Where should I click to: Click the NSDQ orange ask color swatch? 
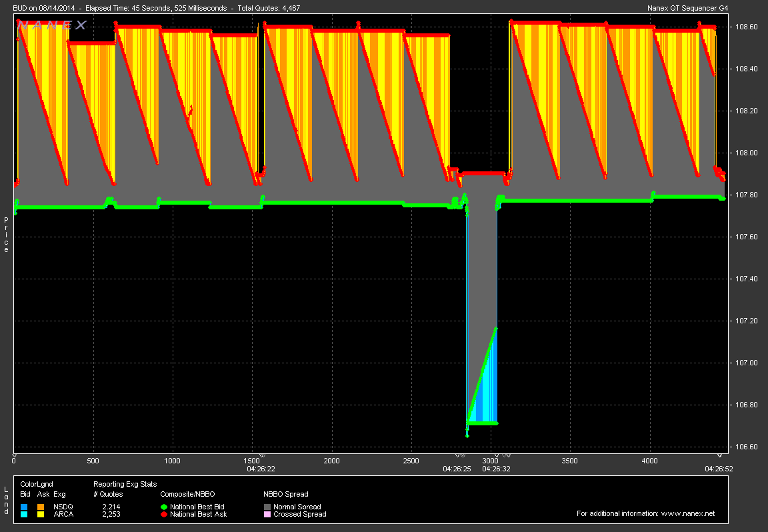pos(41,507)
